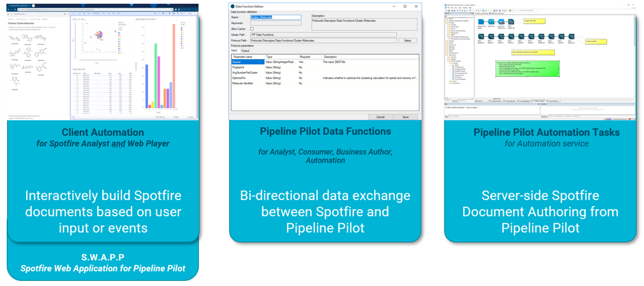Select the OptimizeFor parameter row
The width and height of the screenshot is (644, 286).
point(325,78)
